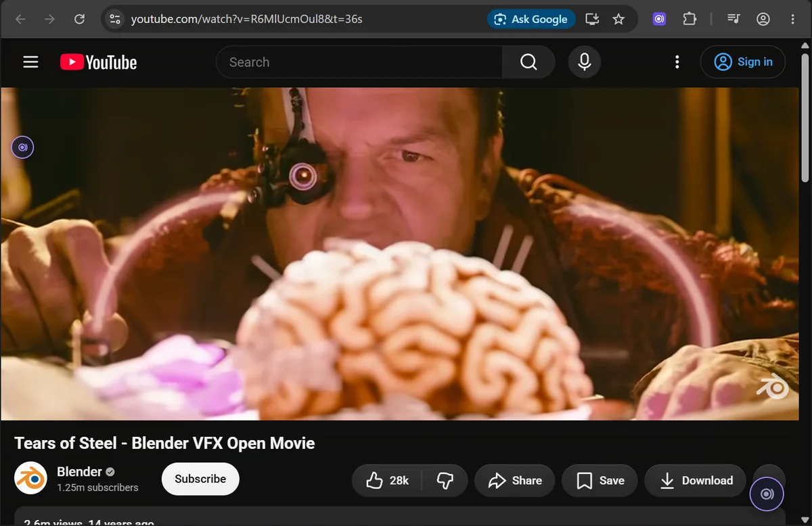This screenshot has height=526, width=812.
Task: Click the magnifying glass search button
Action: 528,62
